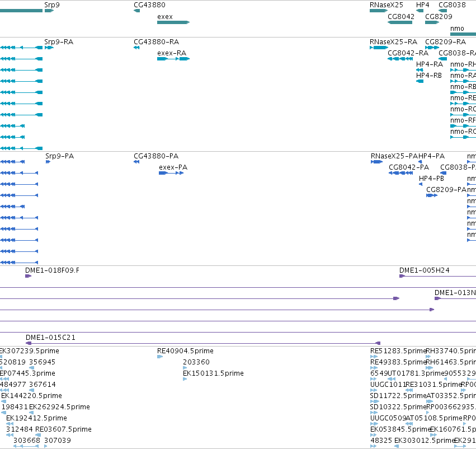476x449 pixels.
Task: Select the SD10322.5prime EST label
Action: pyautogui.click(x=398, y=407)
